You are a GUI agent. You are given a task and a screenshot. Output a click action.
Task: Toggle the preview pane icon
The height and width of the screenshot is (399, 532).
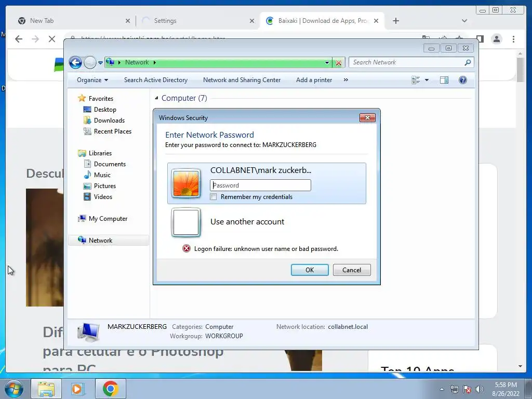[444, 80]
